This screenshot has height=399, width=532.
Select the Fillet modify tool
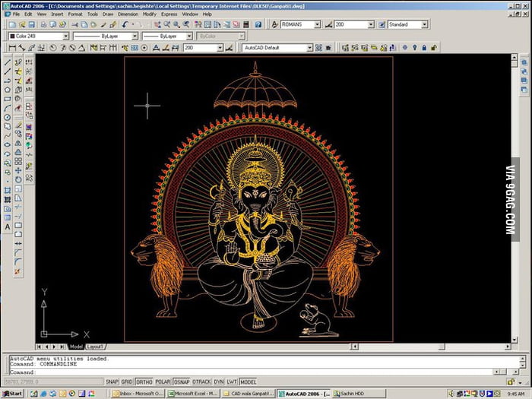[18, 262]
